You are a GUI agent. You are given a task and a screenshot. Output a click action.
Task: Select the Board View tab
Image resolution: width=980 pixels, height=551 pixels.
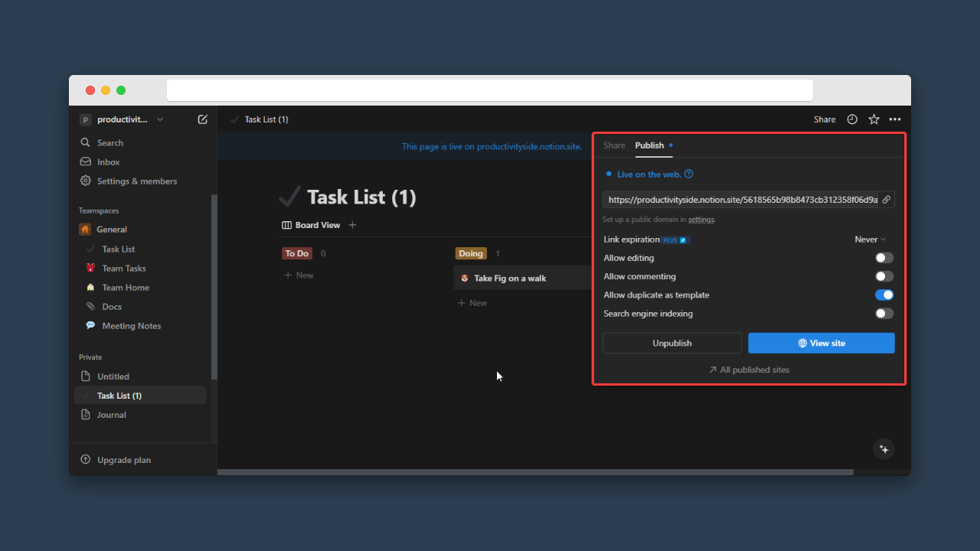coord(312,225)
